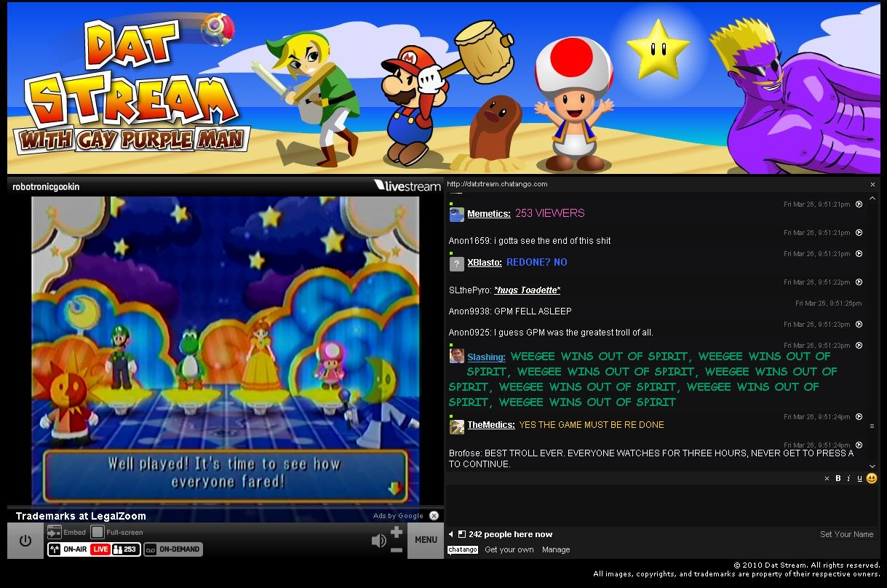Viewport: 887px width, 588px height.
Task: Click message options icon beside Anon0925 message
Action: pos(859,325)
